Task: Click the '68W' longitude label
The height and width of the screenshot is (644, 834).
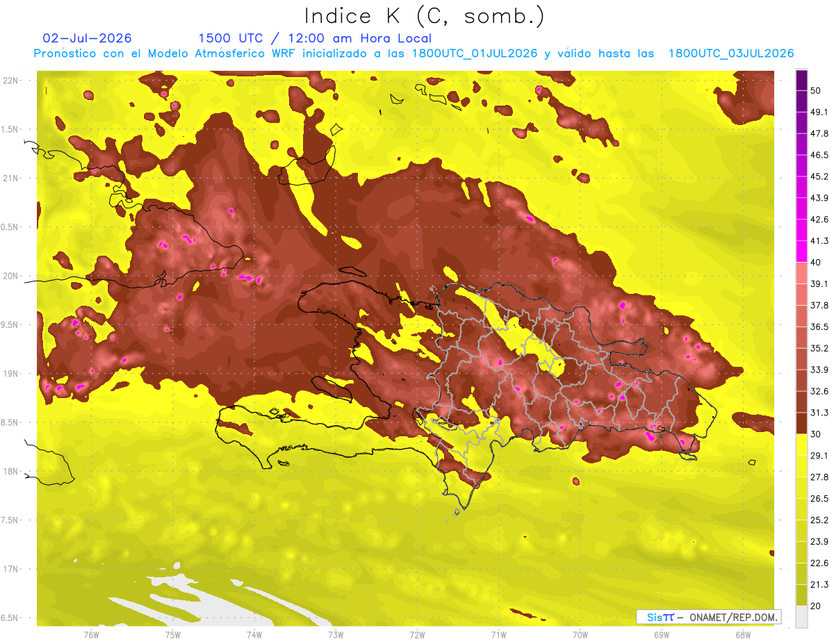Action: tap(743, 634)
